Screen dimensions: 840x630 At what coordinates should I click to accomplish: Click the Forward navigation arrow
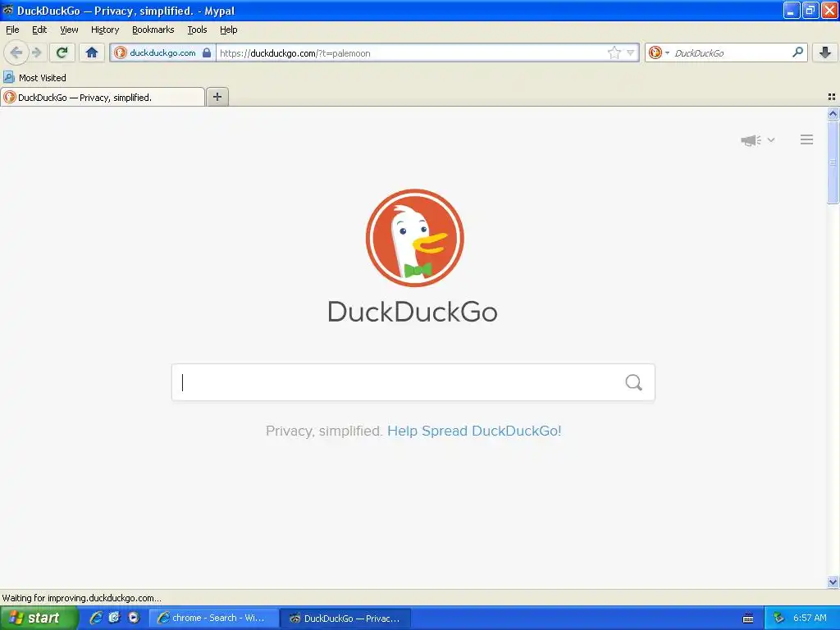coord(36,52)
